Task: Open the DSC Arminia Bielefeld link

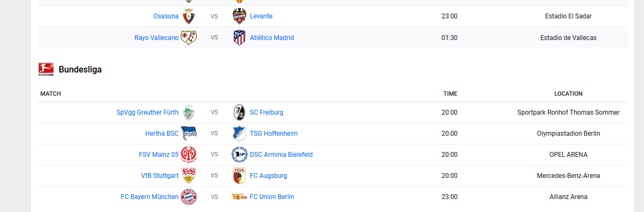Action: [x=281, y=155]
